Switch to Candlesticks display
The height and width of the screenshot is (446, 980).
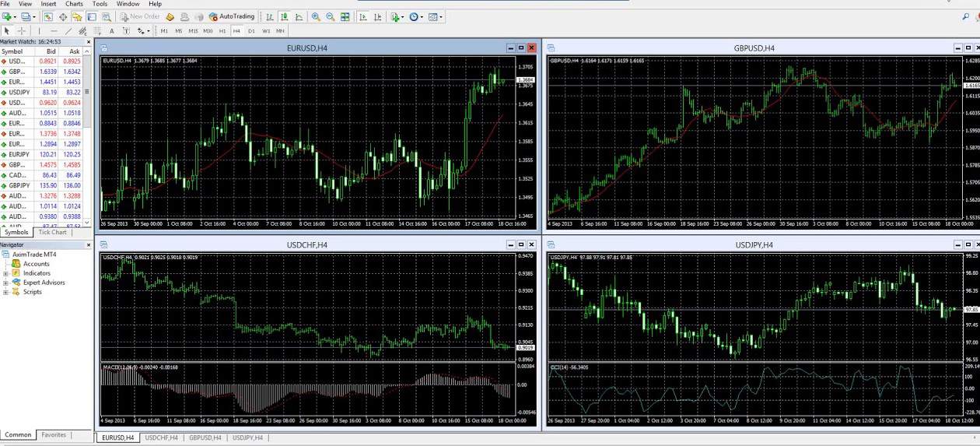(284, 16)
